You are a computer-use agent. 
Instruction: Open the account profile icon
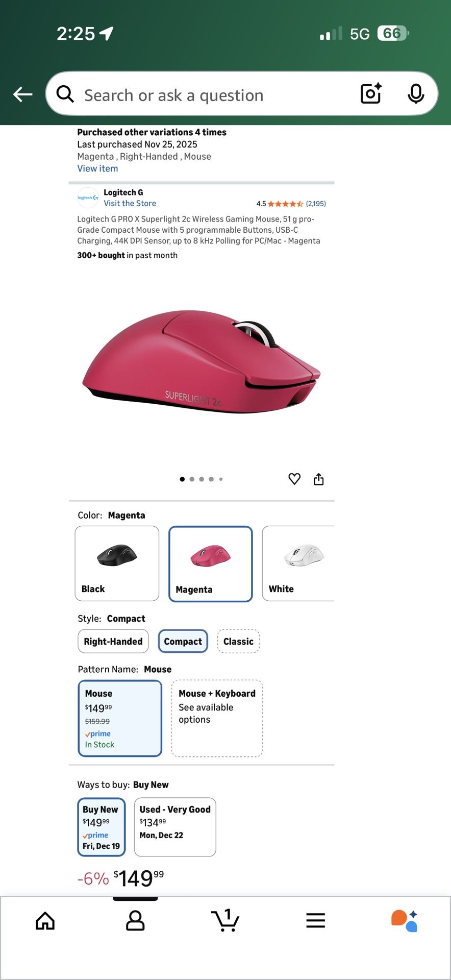135,921
